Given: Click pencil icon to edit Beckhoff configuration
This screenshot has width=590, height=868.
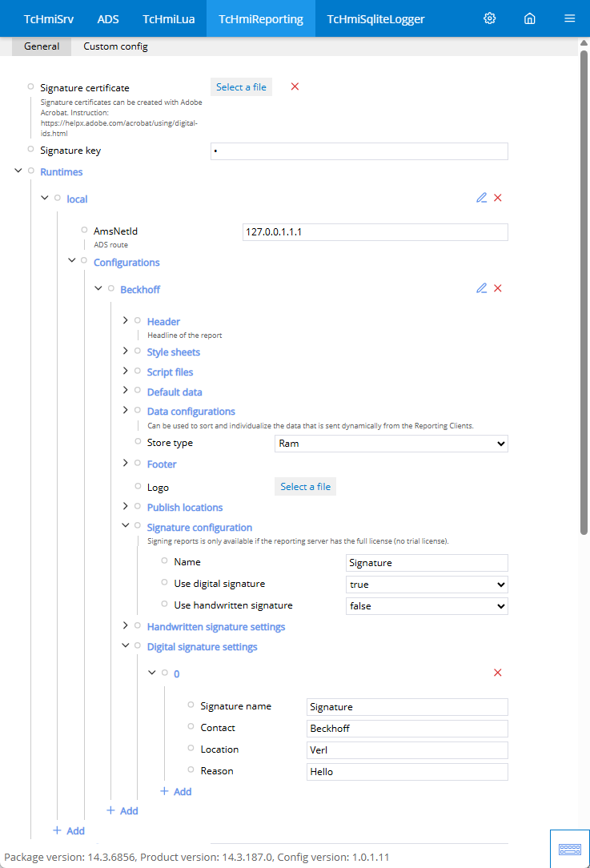Looking at the screenshot, I should click(481, 288).
